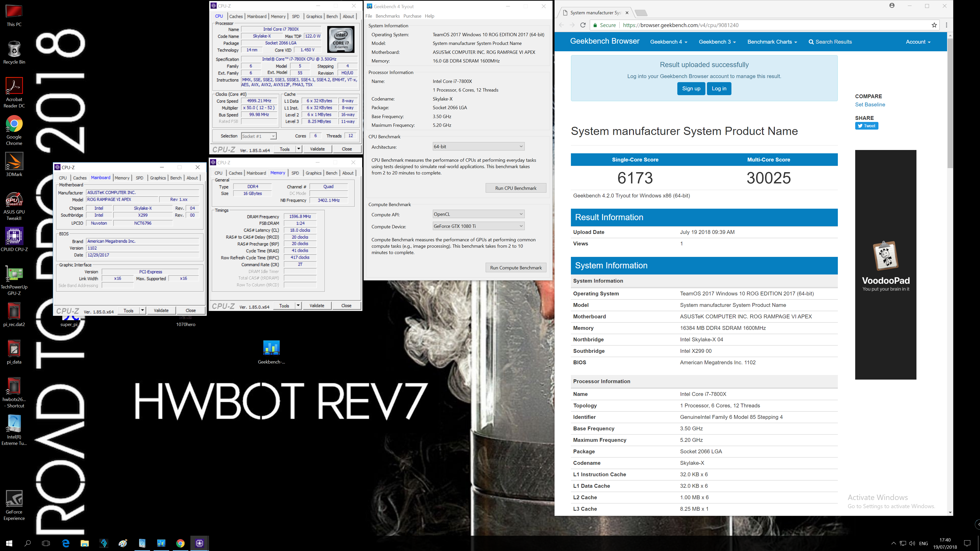The height and width of the screenshot is (551, 980).
Task: Launch Google Chrome desktop shortcut
Action: (14, 130)
